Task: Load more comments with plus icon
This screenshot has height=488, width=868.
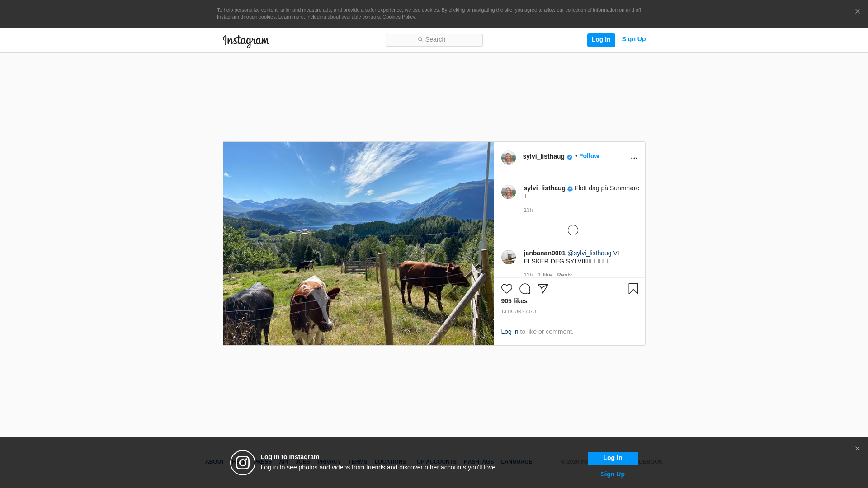Action: coord(573,230)
